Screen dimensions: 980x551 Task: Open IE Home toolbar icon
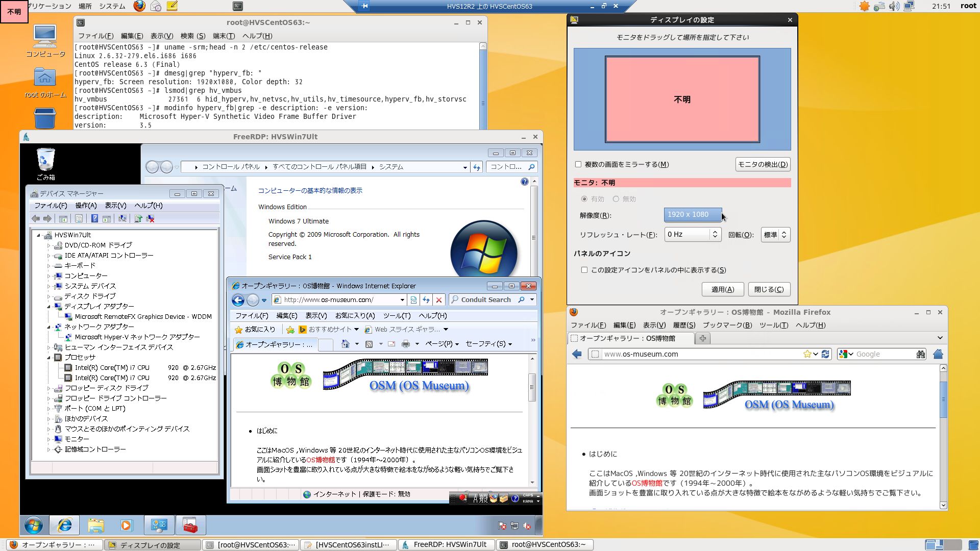click(x=346, y=344)
